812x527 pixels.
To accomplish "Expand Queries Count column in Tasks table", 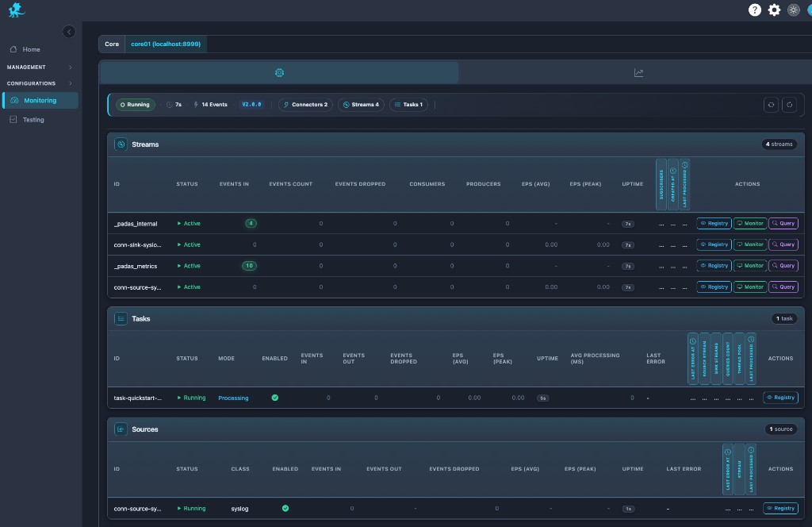I will pos(728,359).
